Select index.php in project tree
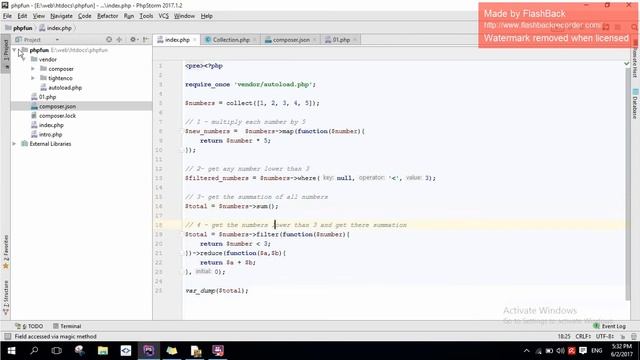 click(x=47, y=125)
